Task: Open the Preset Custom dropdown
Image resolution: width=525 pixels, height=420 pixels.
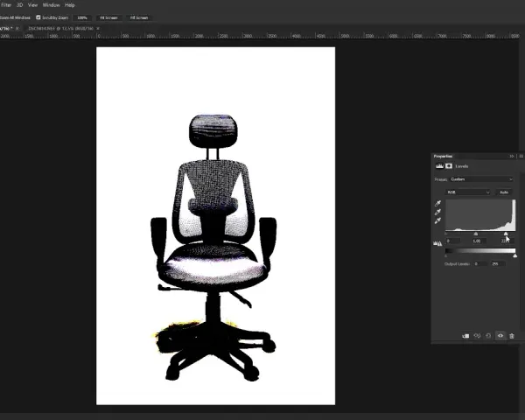Action: click(481, 179)
